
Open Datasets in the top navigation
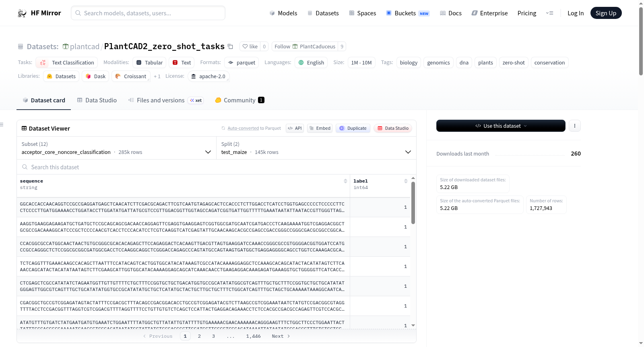click(x=323, y=13)
